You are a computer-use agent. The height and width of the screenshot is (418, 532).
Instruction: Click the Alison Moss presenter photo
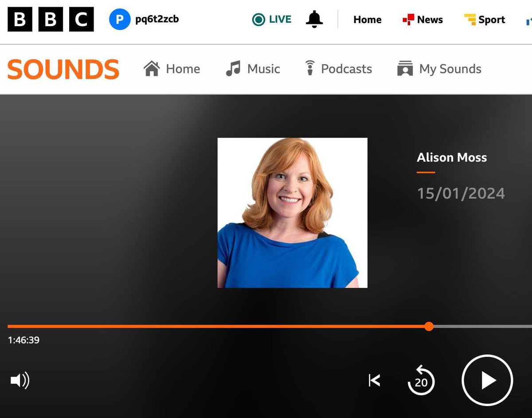pos(293,213)
